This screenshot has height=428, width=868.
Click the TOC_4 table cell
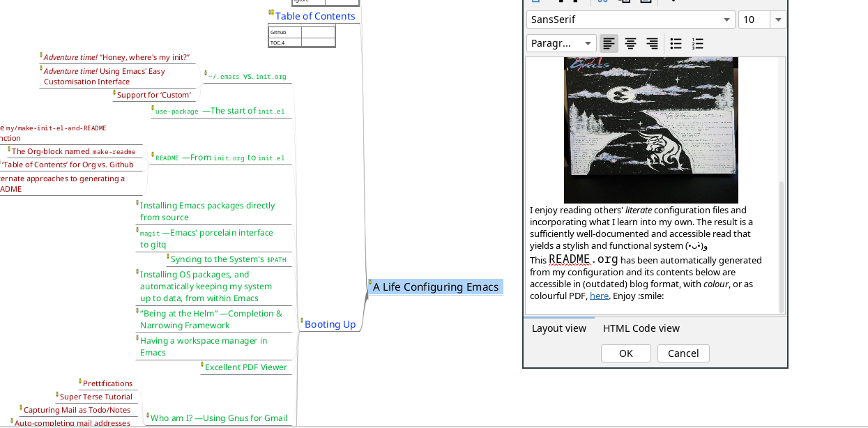tap(285, 43)
